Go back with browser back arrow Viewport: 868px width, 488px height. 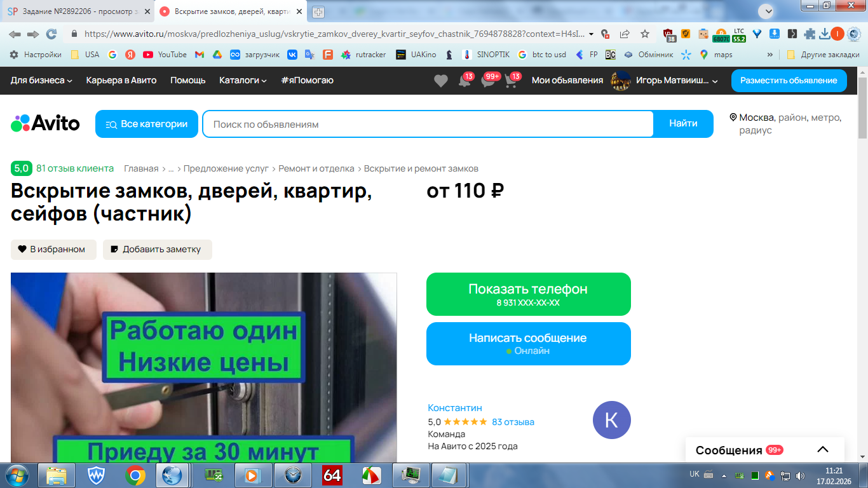15,34
